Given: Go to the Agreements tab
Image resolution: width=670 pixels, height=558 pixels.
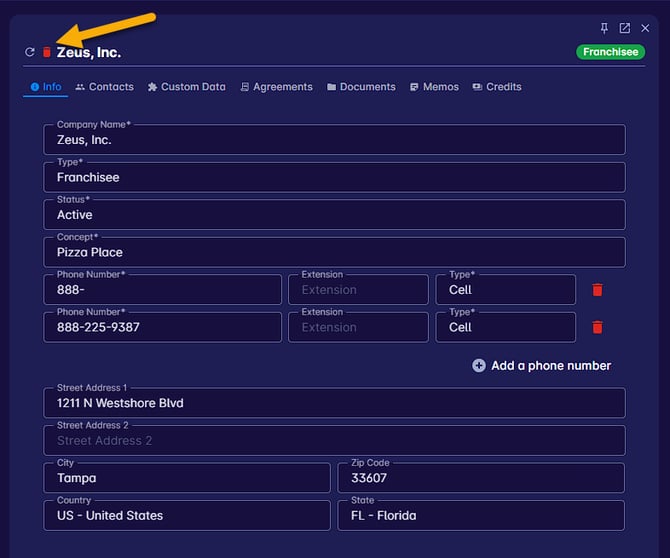Looking at the screenshot, I should (276, 87).
